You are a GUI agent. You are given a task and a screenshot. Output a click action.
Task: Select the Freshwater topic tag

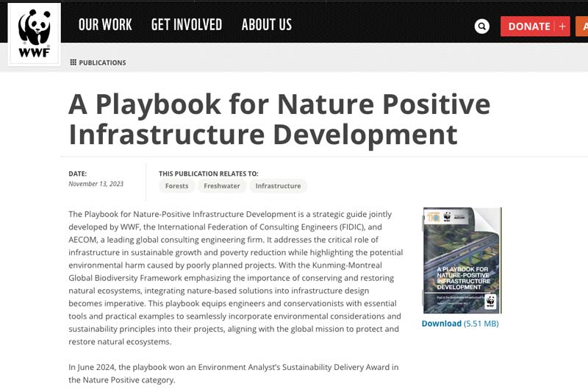click(x=222, y=186)
